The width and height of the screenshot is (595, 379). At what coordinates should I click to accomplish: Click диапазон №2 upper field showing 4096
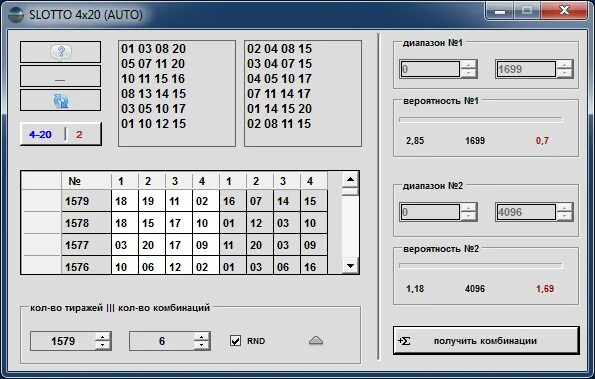(526, 212)
